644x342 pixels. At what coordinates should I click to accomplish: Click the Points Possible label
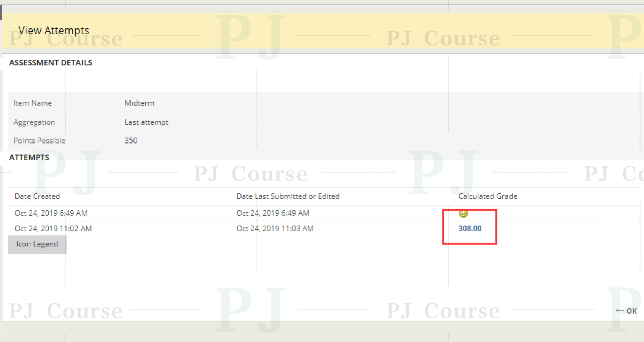click(39, 141)
